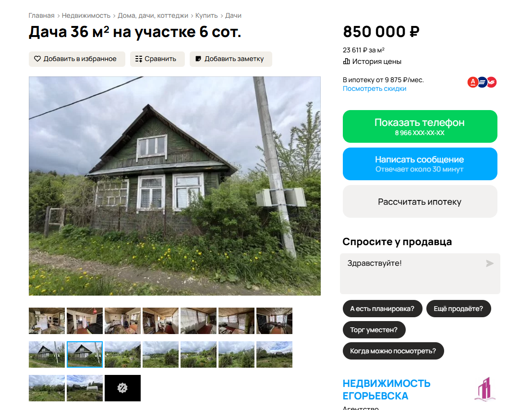This screenshot has height=410, width=532.
Task: Click the note icon beside Добавить заметку
Action: click(x=198, y=59)
